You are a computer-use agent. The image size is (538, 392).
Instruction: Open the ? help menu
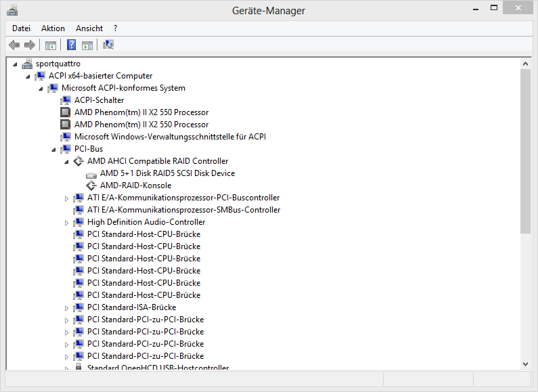point(115,28)
